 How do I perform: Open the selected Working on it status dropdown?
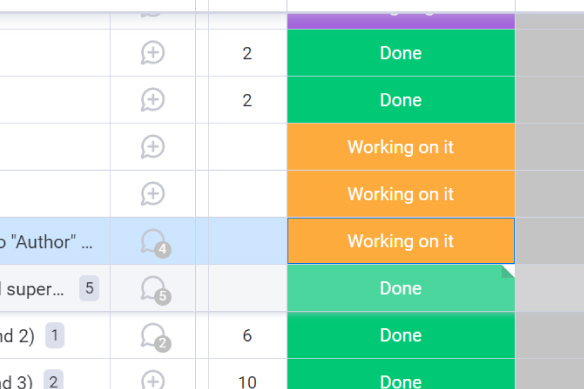tap(401, 241)
